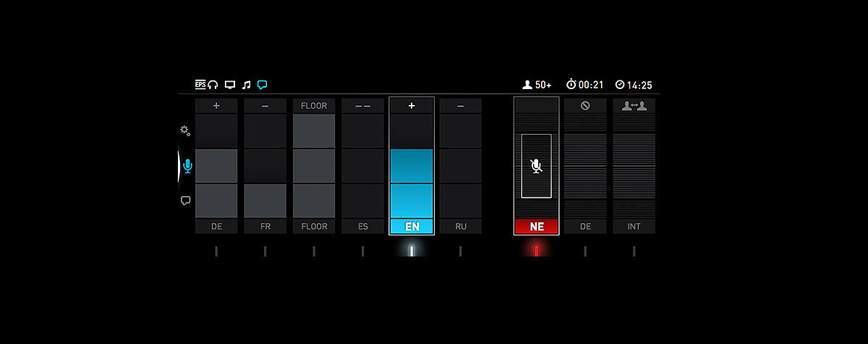This screenshot has width=868, height=344.
Task: Open the settings gears in the sidebar
Action: (x=185, y=130)
